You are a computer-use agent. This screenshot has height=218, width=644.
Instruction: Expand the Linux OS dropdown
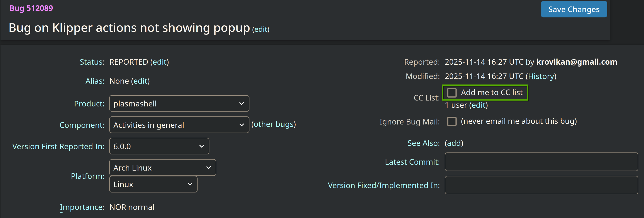tap(153, 184)
